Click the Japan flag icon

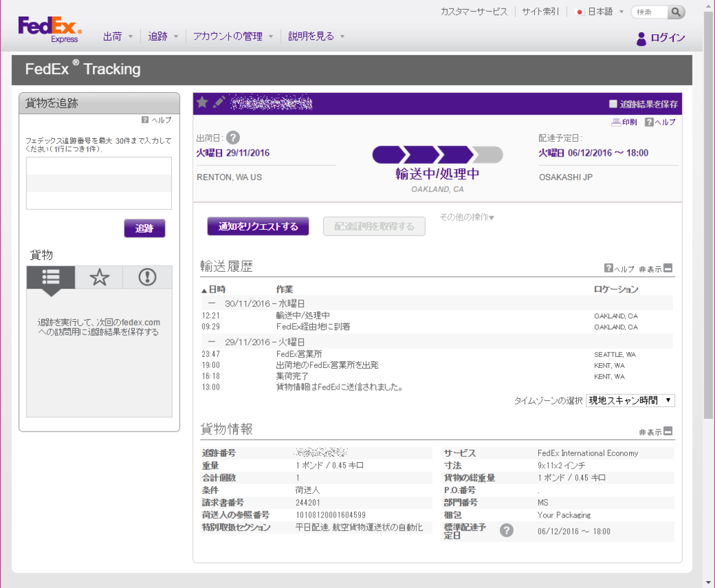point(580,13)
